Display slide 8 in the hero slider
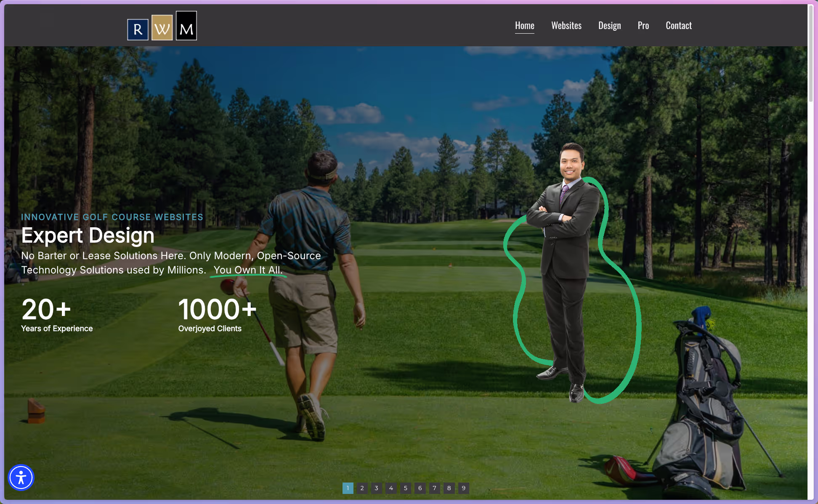The image size is (818, 504). pos(449,488)
